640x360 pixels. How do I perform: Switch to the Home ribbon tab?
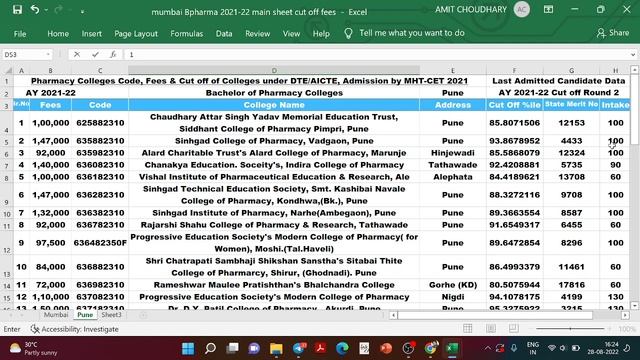click(58, 34)
